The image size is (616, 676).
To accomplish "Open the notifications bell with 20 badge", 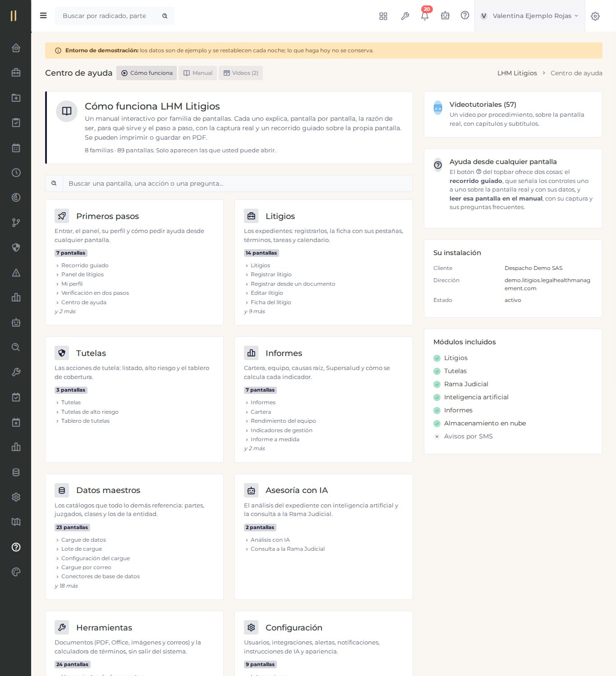I will (425, 16).
